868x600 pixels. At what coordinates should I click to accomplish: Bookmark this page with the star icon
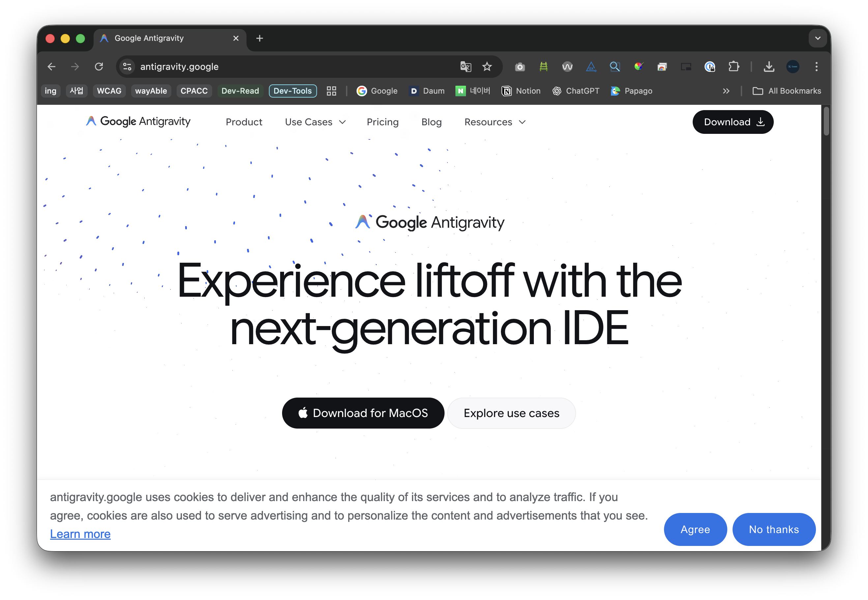click(x=487, y=67)
